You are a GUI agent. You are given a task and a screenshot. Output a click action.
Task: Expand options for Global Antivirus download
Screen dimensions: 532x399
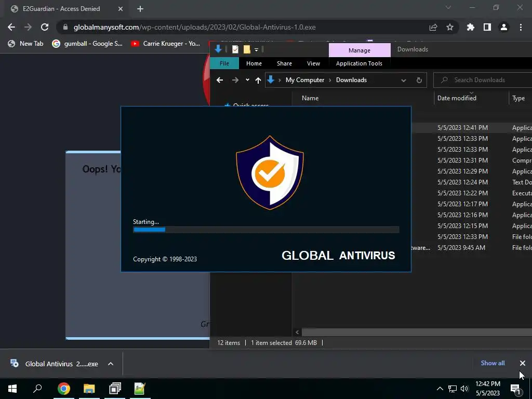click(x=111, y=364)
